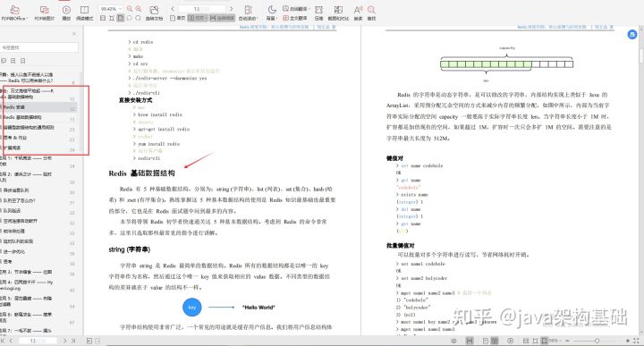Rotate the page counterclockwise using toolbar icon
Image resolution: width=644 pixels, height=346 pixels.
[x=130, y=18]
